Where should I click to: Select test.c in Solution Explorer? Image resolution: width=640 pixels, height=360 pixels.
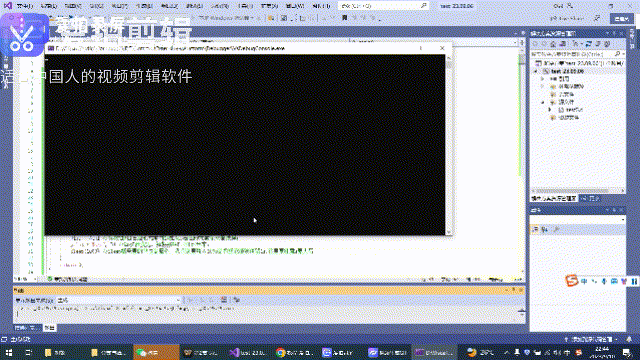571,110
